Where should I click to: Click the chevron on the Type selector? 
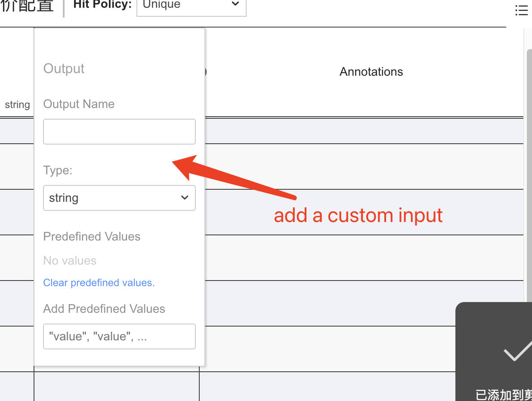[185, 198]
